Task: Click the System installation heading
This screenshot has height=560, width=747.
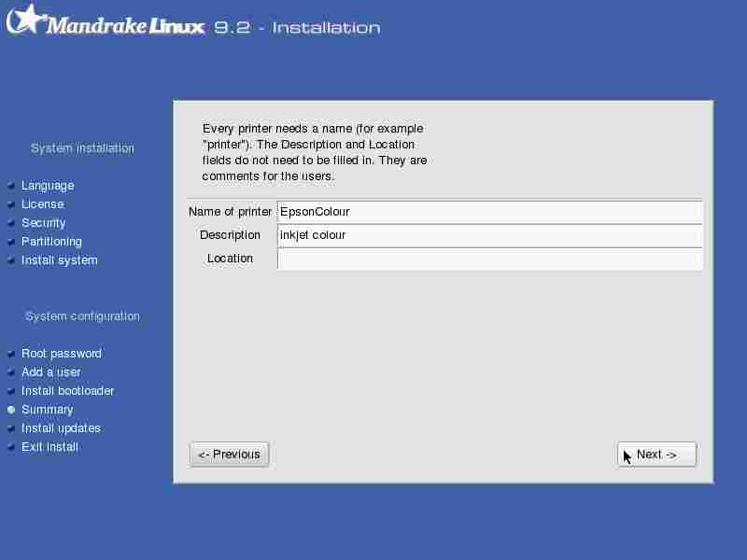Action: [x=82, y=148]
